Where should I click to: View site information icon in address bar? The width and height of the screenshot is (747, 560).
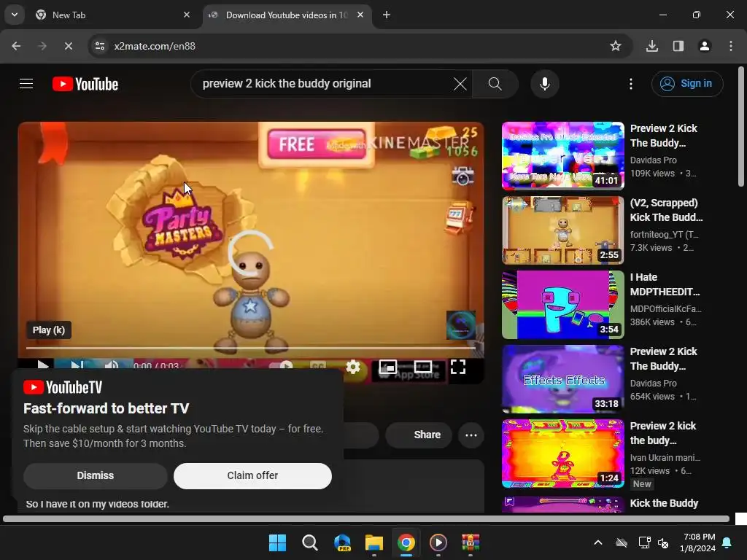tap(99, 46)
